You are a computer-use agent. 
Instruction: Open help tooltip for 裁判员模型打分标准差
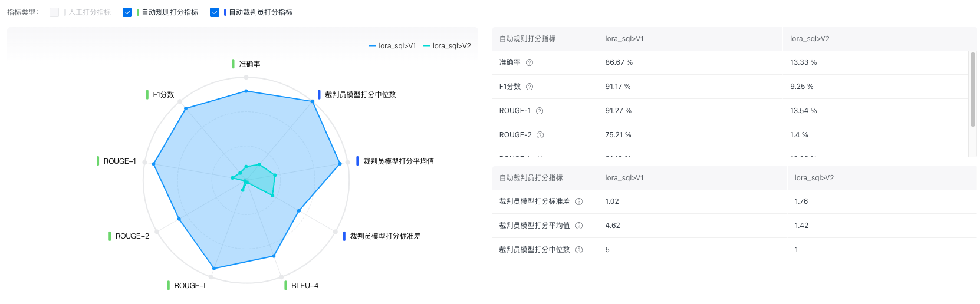click(579, 201)
